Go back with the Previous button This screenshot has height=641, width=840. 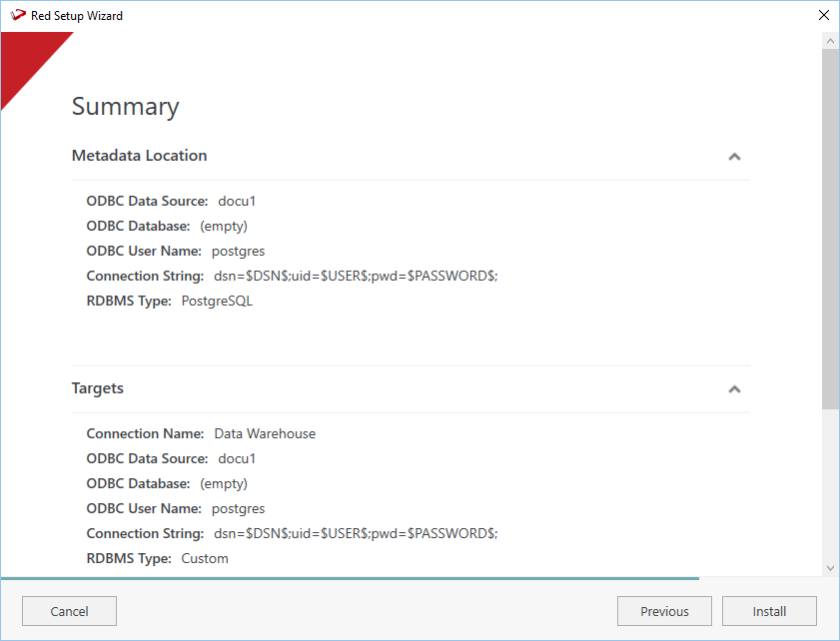pyautogui.click(x=664, y=611)
